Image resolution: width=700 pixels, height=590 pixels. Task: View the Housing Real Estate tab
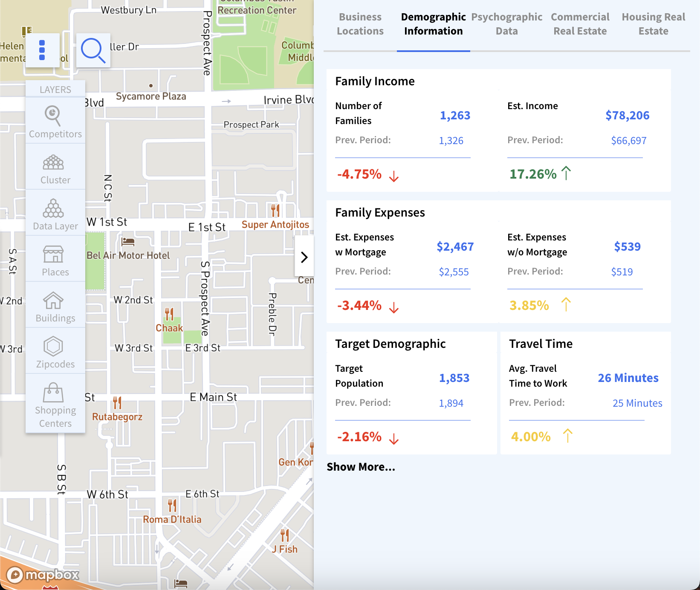pos(654,24)
